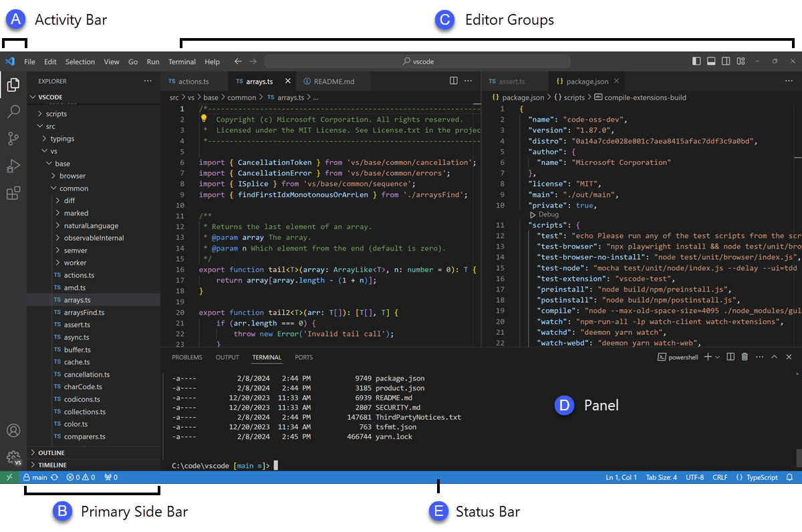Maximize the panel with the chevron icon
This screenshot has width=802, height=532.
pos(774,357)
